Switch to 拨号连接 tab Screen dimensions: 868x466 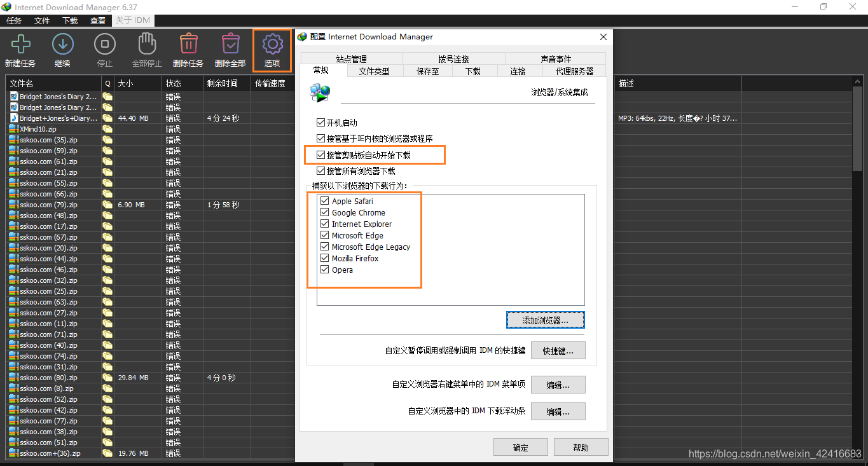453,59
